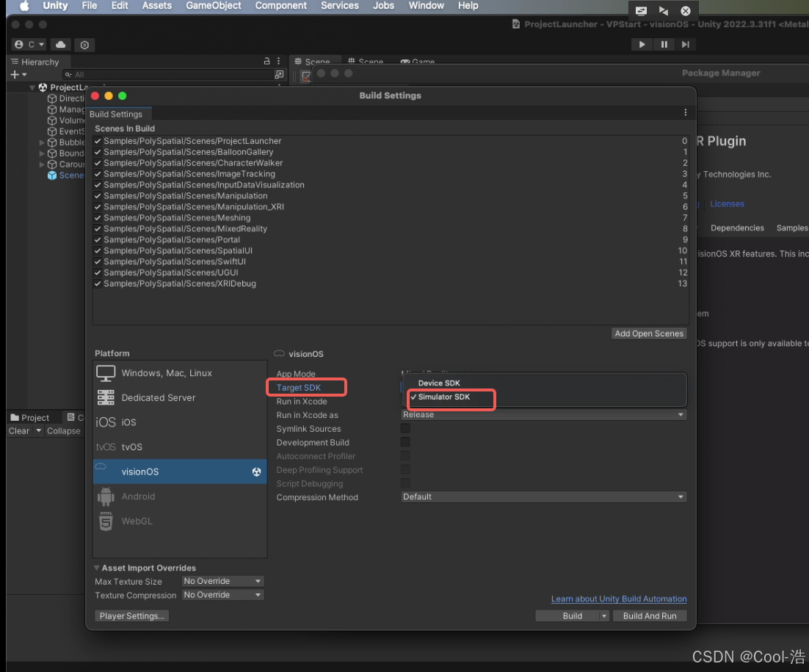This screenshot has width=809, height=672.
Task: Uncheck the BalloonGallery scene checkbox
Action: (98, 152)
